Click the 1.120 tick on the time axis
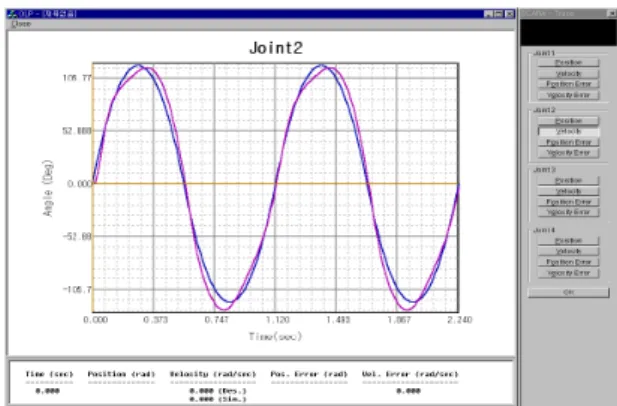The width and height of the screenshot is (617, 406). point(277,319)
